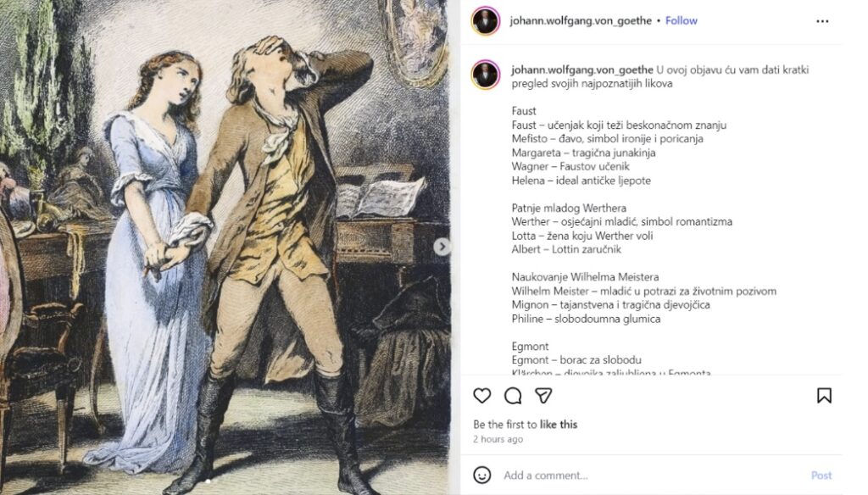Open username link in the caption
This screenshot has width=868, height=495.
tap(582, 70)
